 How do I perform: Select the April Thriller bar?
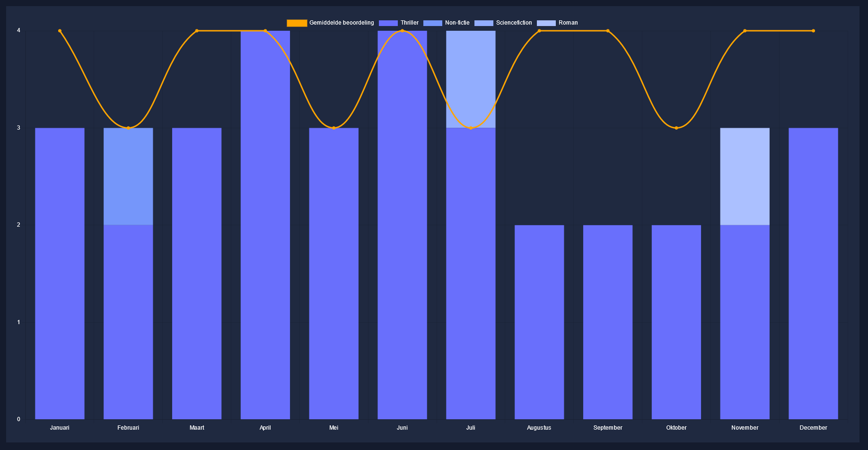(x=265, y=225)
